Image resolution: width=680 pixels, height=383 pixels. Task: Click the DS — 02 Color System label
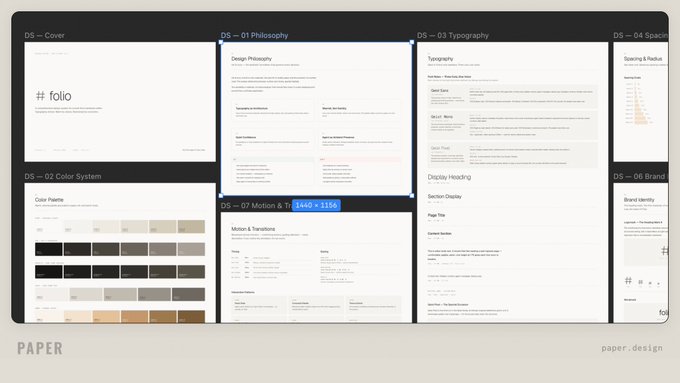63,176
